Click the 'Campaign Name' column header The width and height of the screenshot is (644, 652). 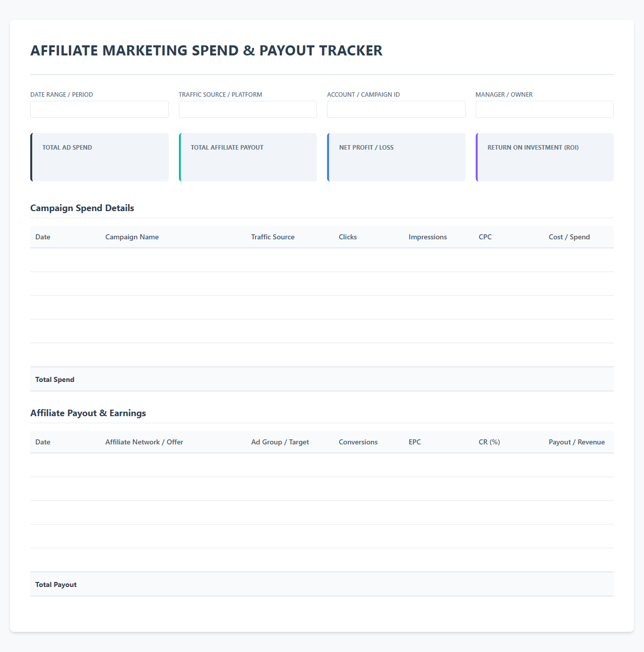coord(132,237)
